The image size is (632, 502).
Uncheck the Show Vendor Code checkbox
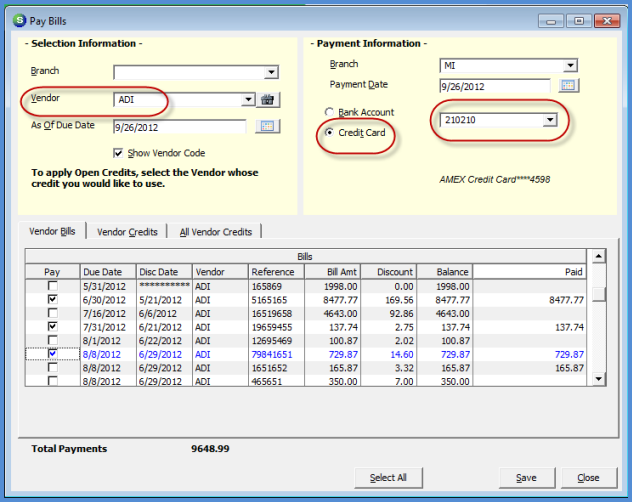click(119, 153)
